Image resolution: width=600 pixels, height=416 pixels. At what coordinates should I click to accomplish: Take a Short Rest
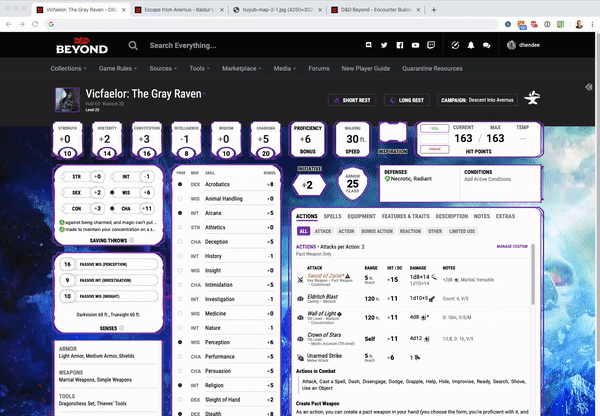point(352,100)
